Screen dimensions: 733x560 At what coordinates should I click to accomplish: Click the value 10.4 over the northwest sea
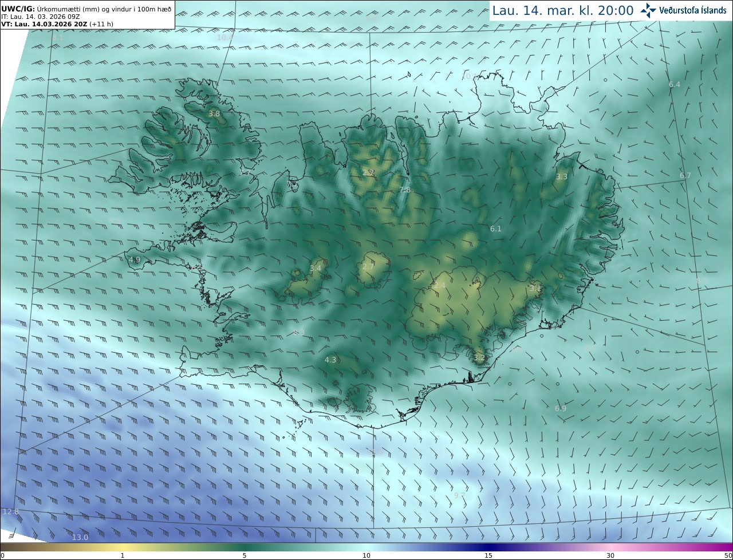tap(225, 38)
